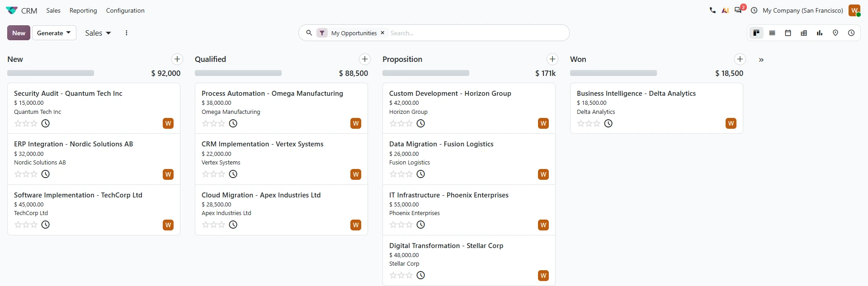The image size is (868, 286).
Task: Set first priority star on Cloud Migration card
Action: (x=206, y=225)
